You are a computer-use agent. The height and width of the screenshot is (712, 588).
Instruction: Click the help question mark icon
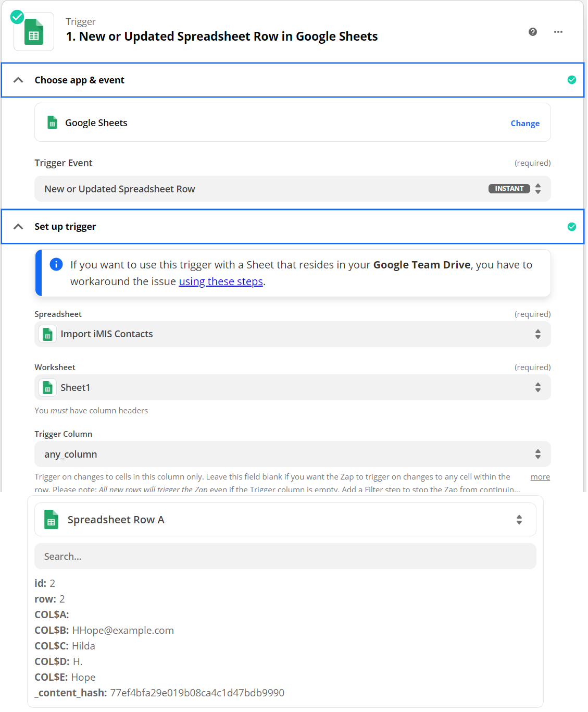pos(532,32)
